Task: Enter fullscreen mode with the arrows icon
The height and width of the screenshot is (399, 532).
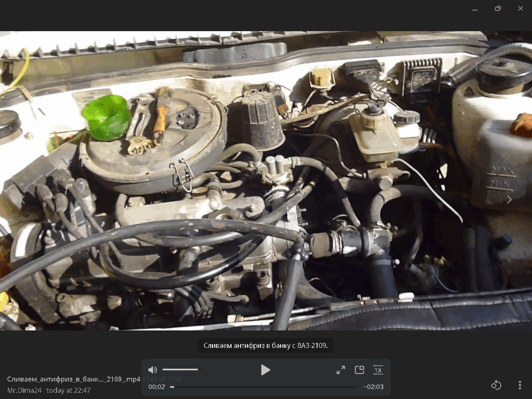Action: [x=341, y=370]
